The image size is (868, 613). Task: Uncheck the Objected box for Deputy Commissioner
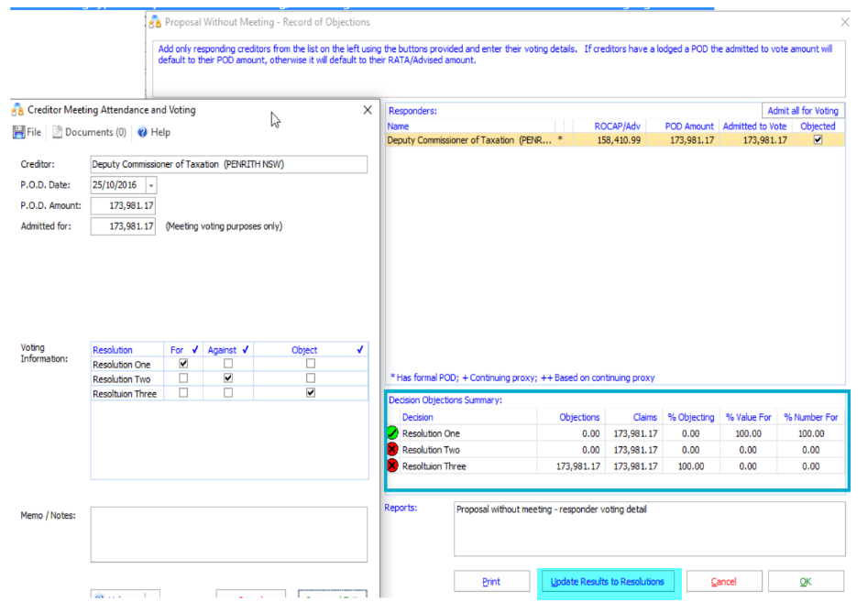click(x=818, y=140)
